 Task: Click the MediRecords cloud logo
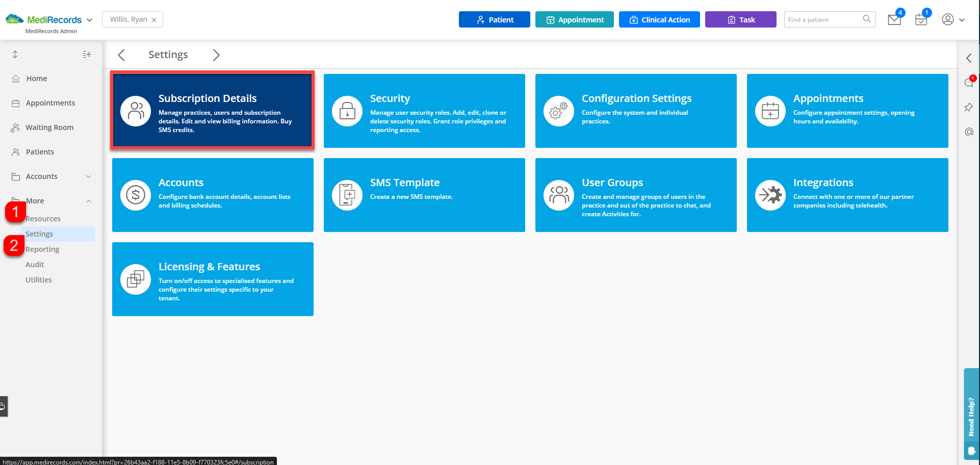point(14,19)
